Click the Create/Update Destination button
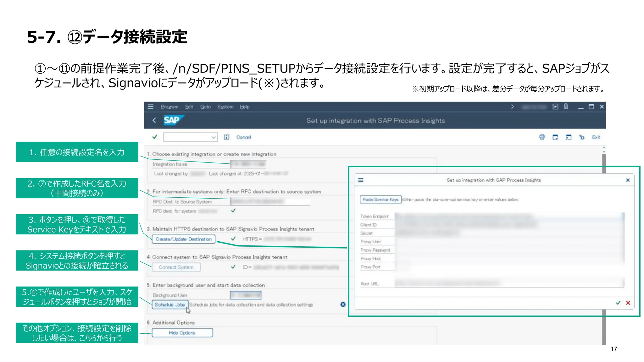Viewport: 644px width, 362px height. pyautogui.click(x=184, y=239)
